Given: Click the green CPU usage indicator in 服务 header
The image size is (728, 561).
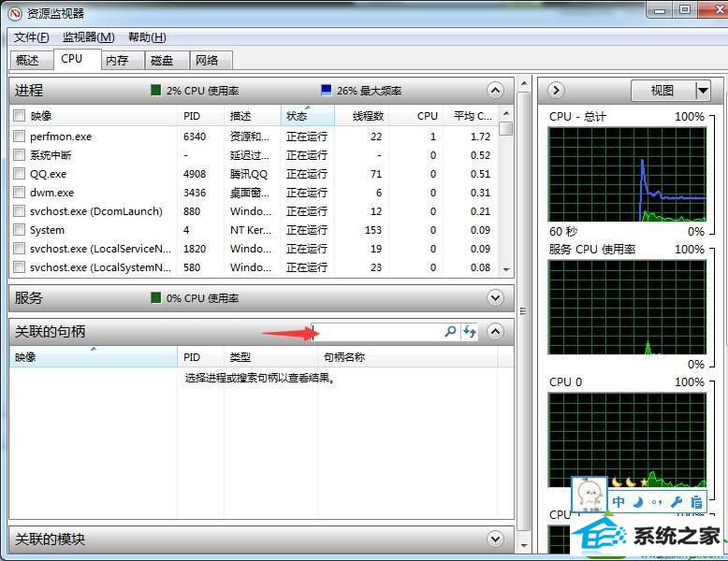Looking at the screenshot, I should point(156,298).
